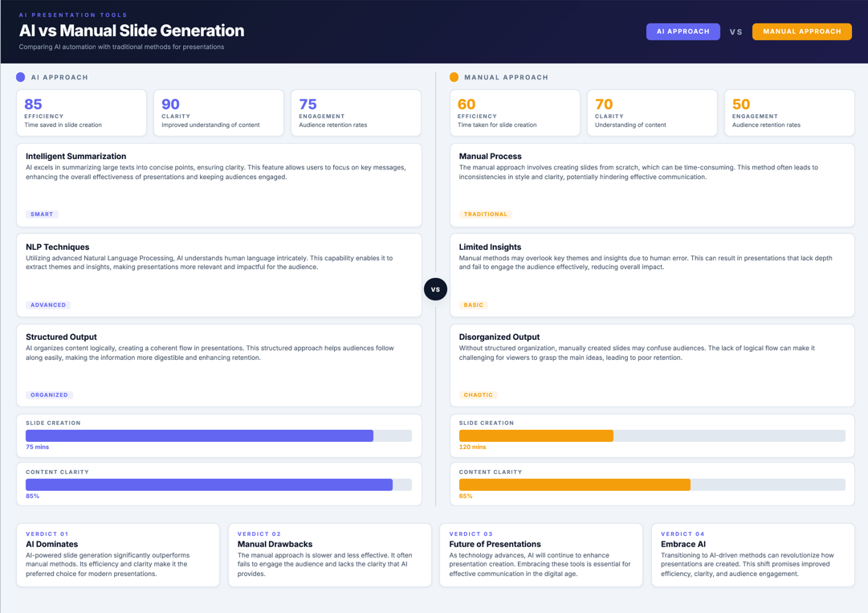Click the Intelligent Summarization card title

(75, 157)
